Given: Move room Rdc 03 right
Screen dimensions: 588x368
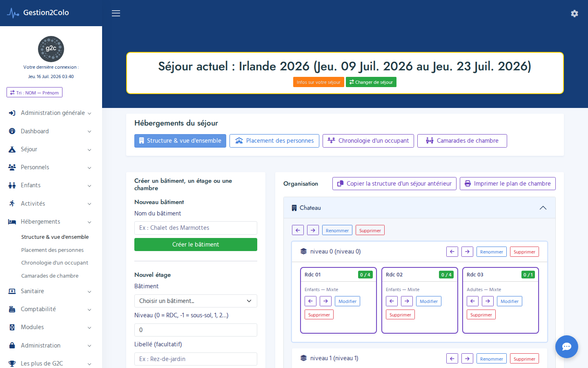Looking at the screenshot, I should tap(488, 301).
